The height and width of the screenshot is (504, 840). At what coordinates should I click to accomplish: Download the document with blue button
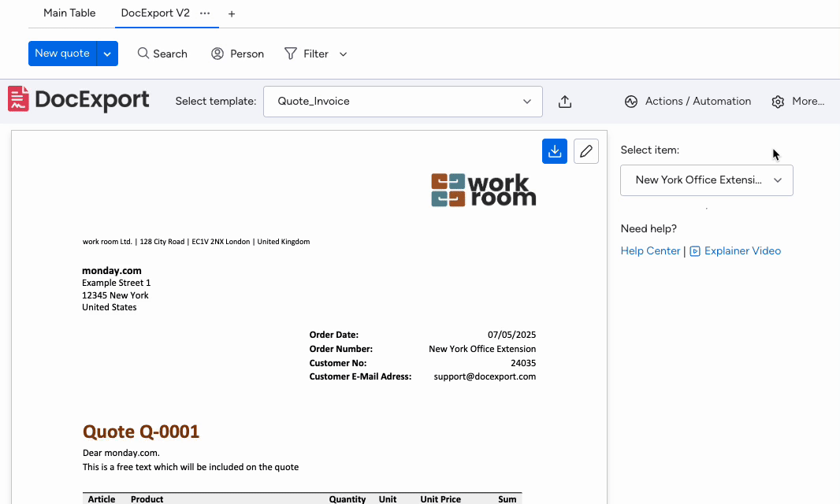click(x=555, y=151)
